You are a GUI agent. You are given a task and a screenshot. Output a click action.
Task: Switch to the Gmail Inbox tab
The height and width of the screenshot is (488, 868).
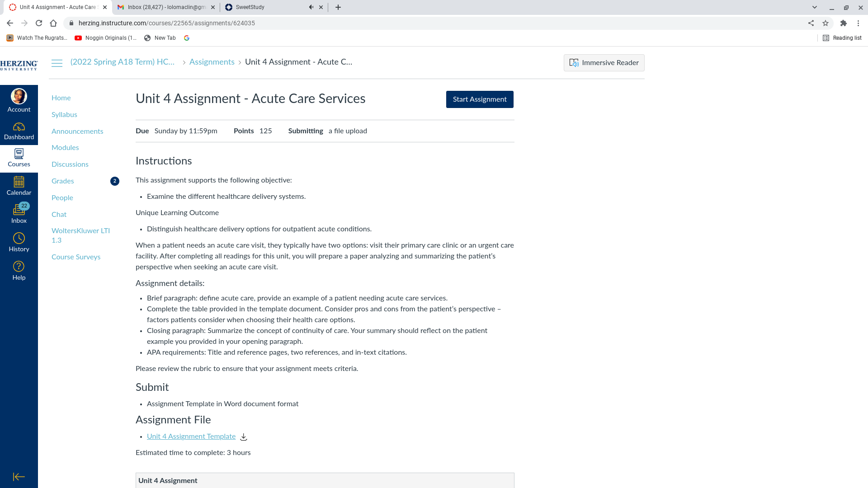point(166,7)
